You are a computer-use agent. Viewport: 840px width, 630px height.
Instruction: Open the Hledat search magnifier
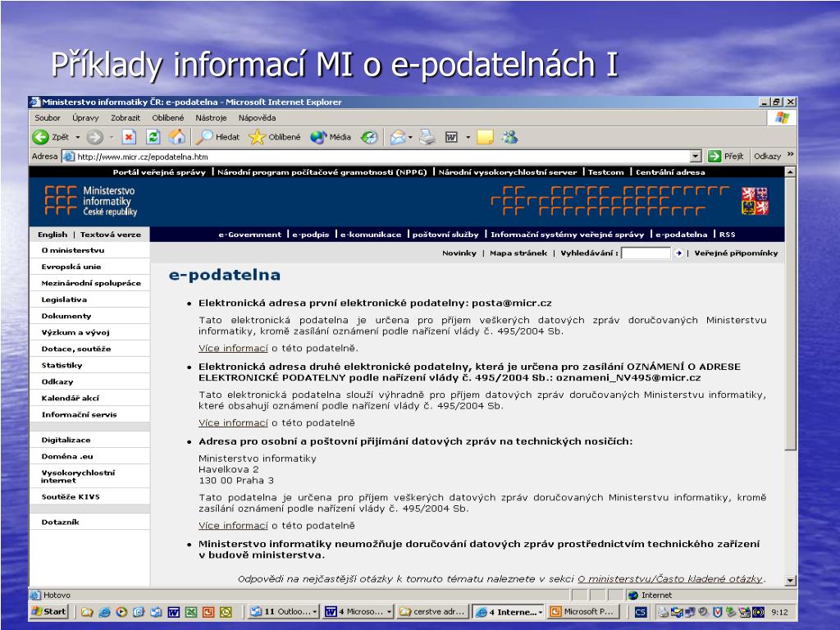[x=204, y=137]
